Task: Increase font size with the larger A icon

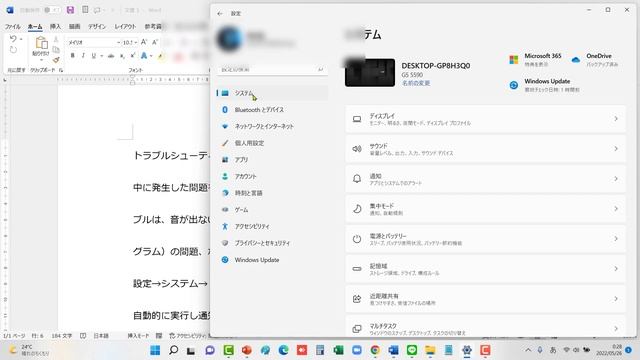Action: pos(144,42)
